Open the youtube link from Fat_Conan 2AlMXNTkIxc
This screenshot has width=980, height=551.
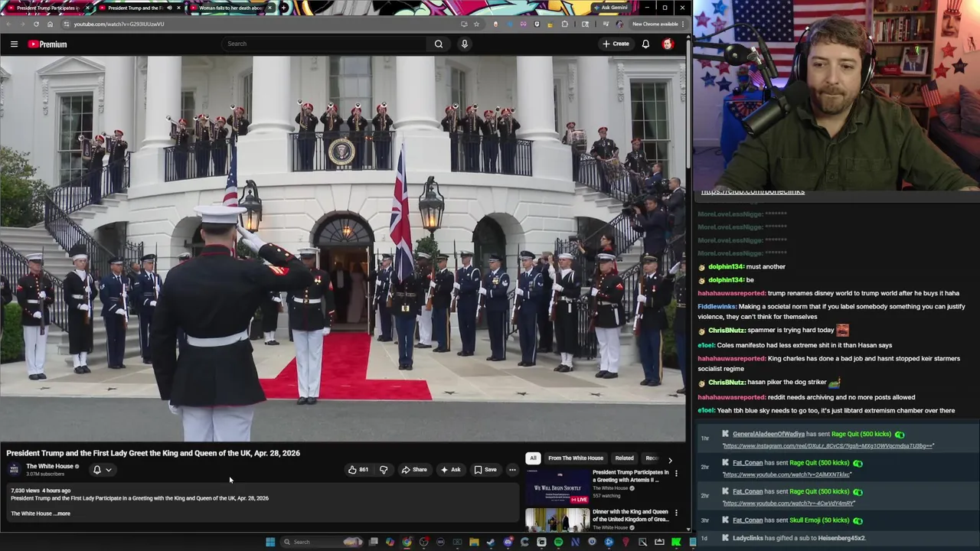click(786, 474)
